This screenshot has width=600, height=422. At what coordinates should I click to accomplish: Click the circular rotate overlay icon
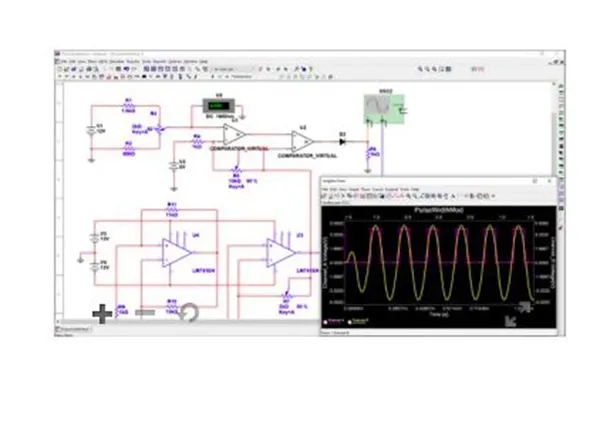click(189, 313)
